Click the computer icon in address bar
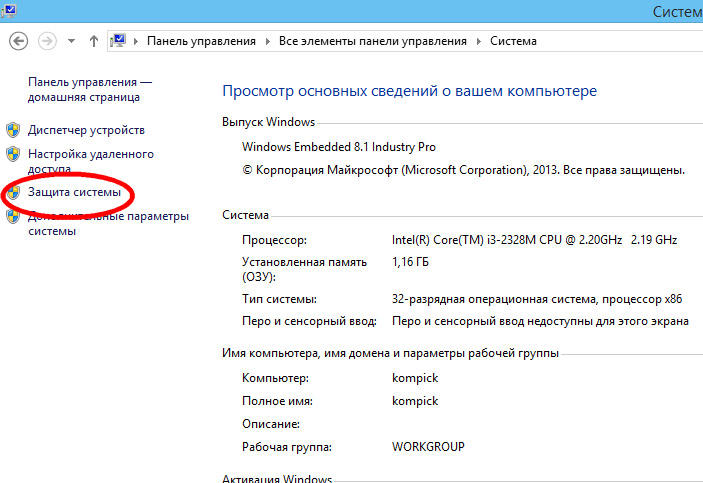The image size is (703, 483). [x=118, y=41]
